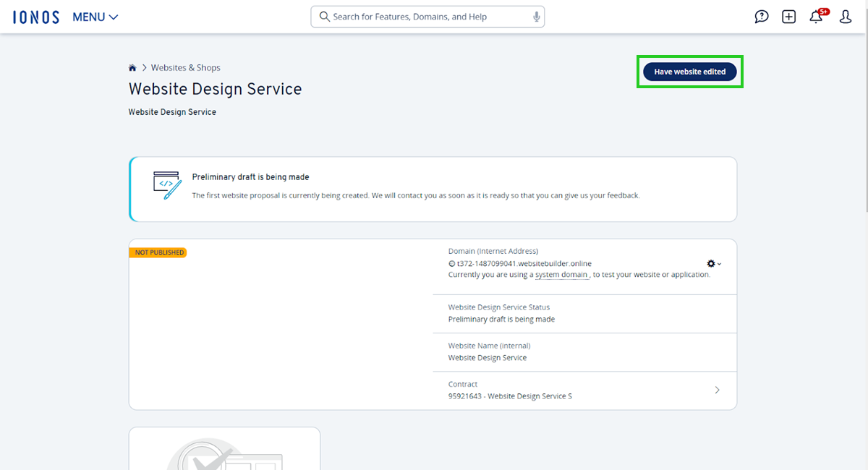This screenshot has height=470, width=868.
Task: Select contract 95921643 Website Design Service S
Action: pos(510,396)
